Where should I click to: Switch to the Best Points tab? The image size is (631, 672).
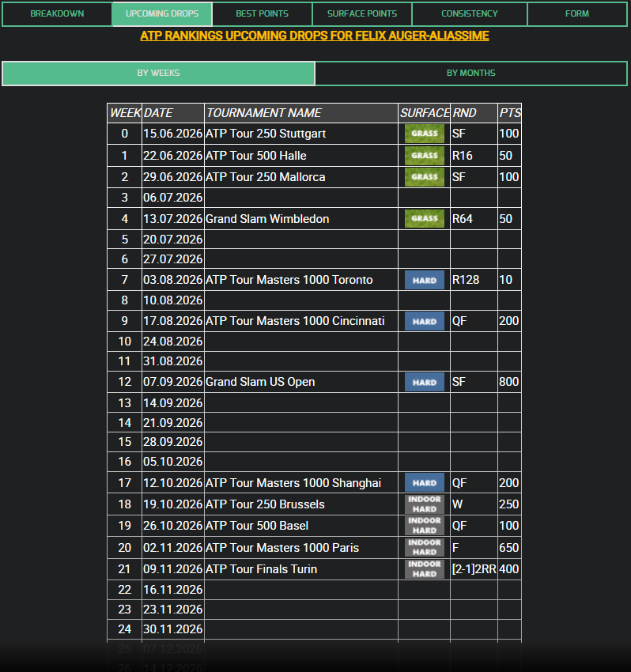click(262, 13)
